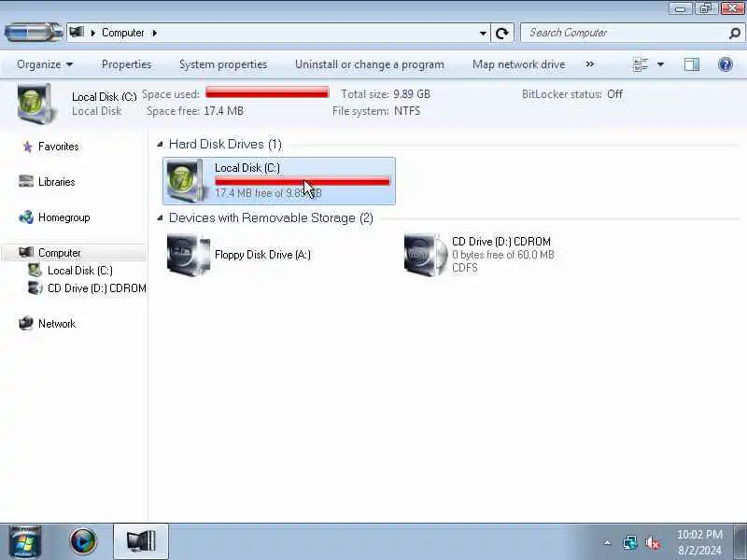The height and width of the screenshot is (560, 747).
Task: Select the CD Drive (D:) CDROM icon
Action: 426,255
